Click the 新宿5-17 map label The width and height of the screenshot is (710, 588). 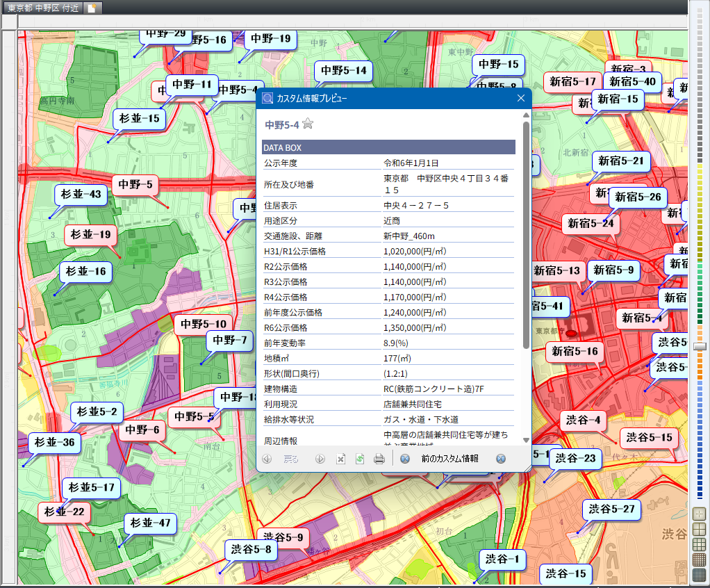pyautogui.click(x=573, y=82)
